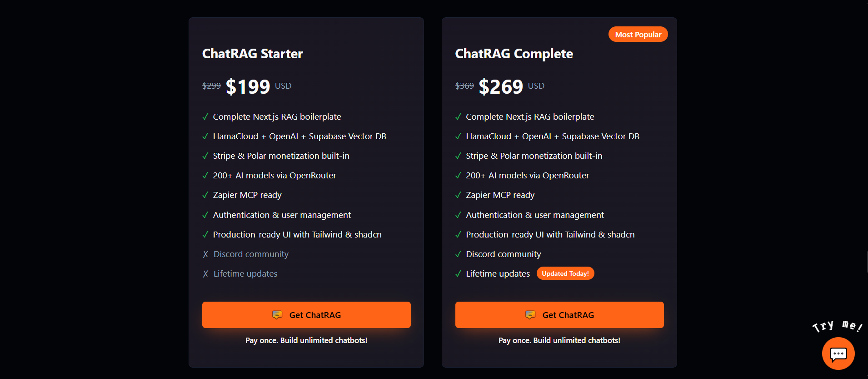This screenshot has width=868, height=379.
Task: Click the Most Popular badge
Action: click(x=638, y=34)
